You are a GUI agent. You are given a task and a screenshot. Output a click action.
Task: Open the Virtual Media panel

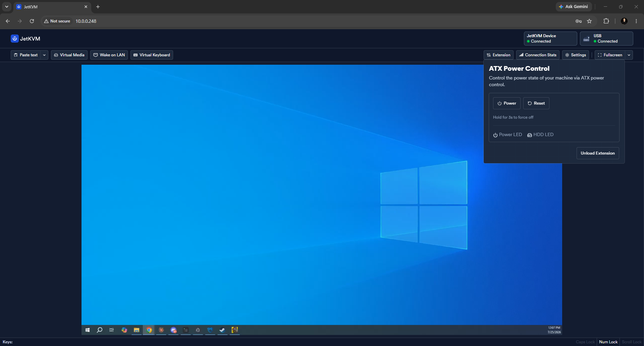[69, 55]
